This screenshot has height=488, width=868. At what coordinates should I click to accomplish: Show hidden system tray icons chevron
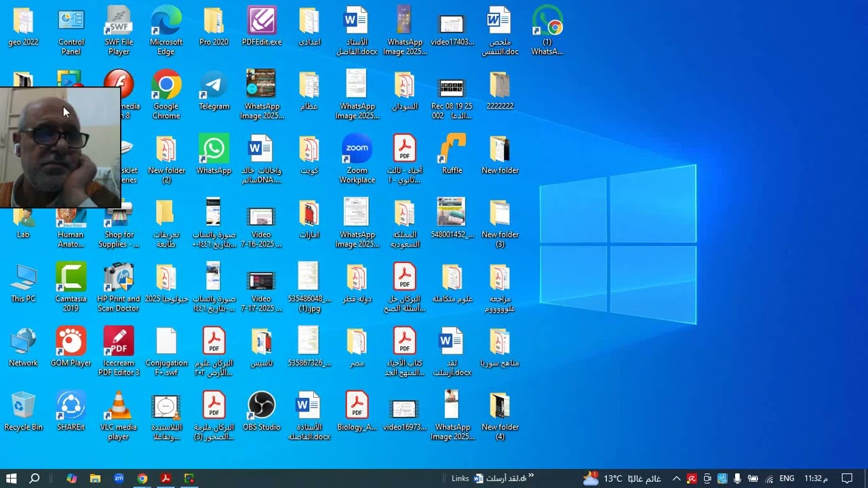(676, 479)
